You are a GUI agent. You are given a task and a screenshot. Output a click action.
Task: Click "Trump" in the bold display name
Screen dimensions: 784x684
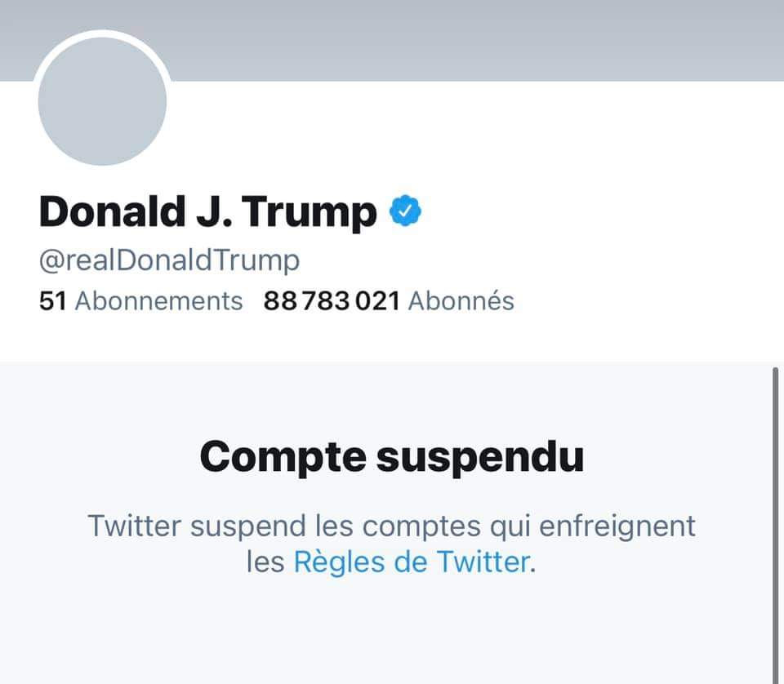(x=309, y=212)
